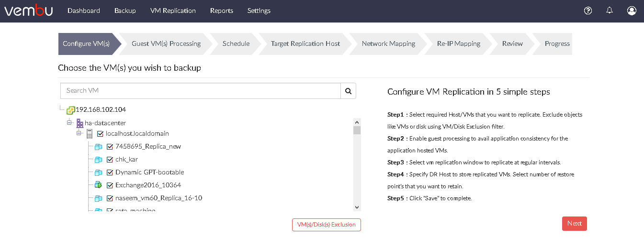
Task: Open VM(s)/Disk(s) Exclusion dialog
Action: (x=327, y=225)
